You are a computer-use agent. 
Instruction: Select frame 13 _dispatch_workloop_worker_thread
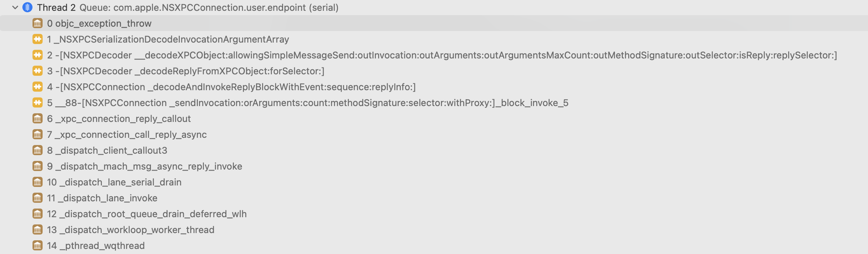tap(434, 229)
